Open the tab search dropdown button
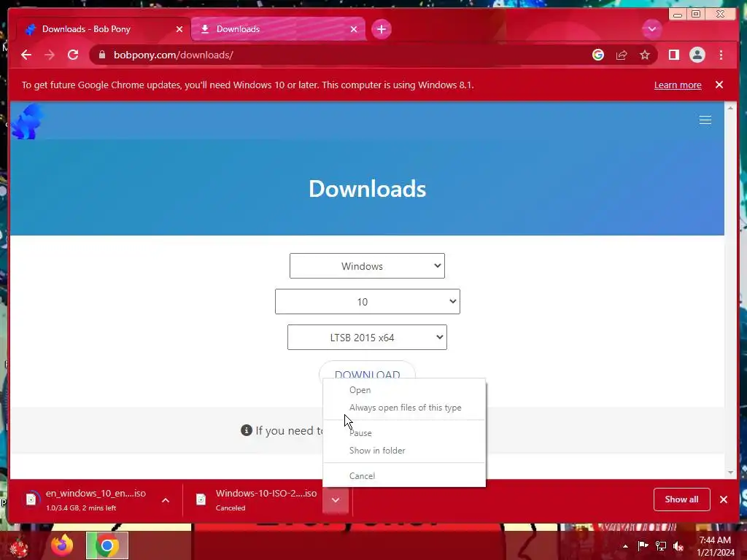Image resolution: width=747 pixels, height=560 pixels. click(x=651, y=29)
